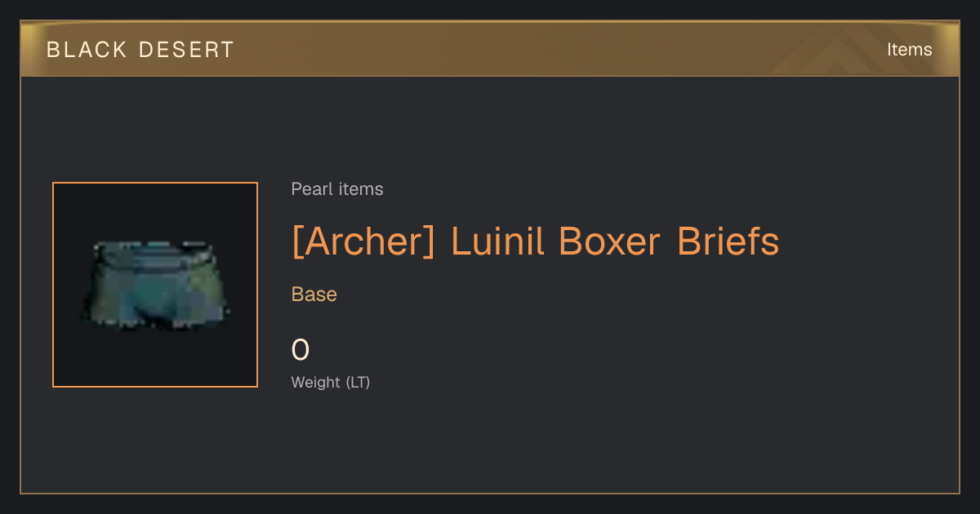Click the [Archer] class tag in the title

363,241
